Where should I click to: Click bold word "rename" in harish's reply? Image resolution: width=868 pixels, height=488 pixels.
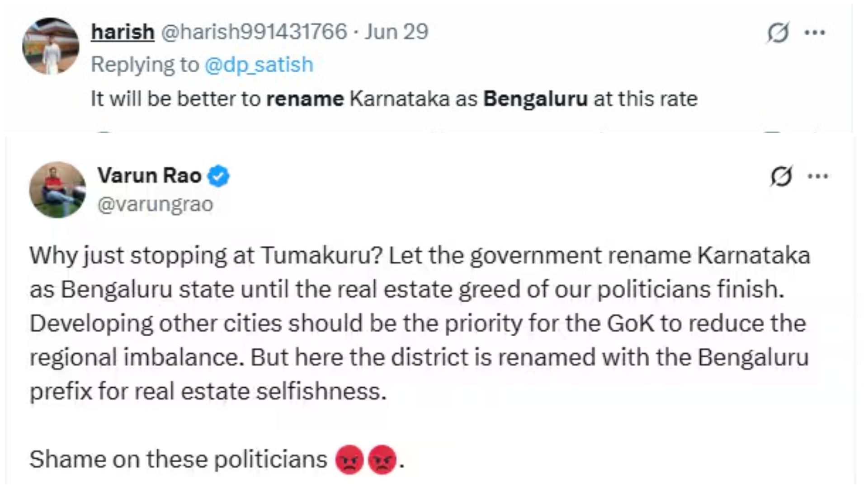[305, 99]
